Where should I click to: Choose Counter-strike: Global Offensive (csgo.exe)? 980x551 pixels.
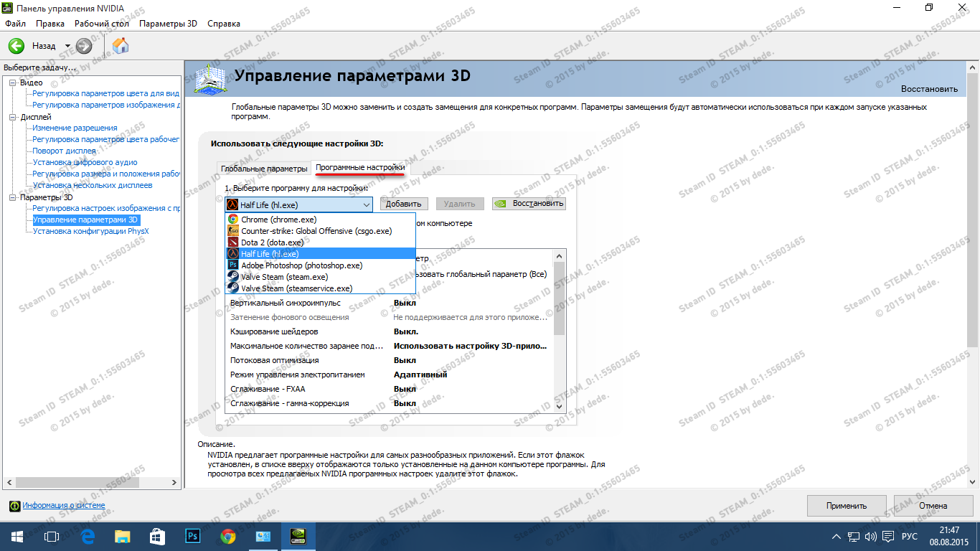(x=320, y=231)
